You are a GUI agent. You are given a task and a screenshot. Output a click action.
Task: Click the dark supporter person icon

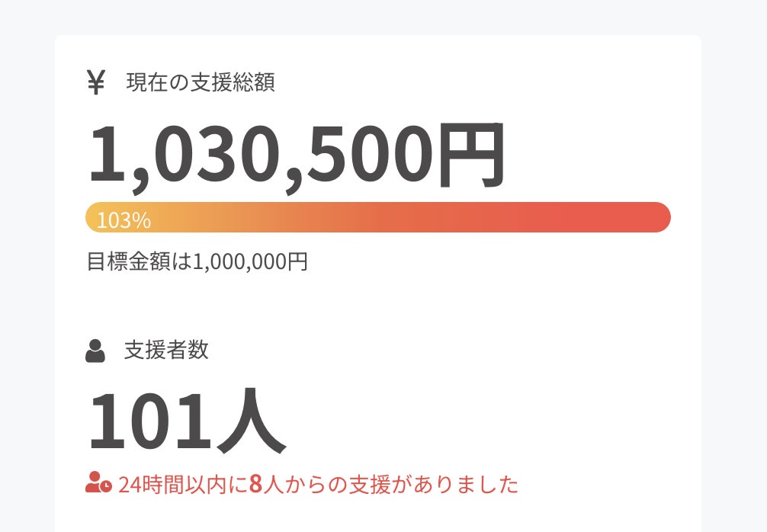coord(95,351)
